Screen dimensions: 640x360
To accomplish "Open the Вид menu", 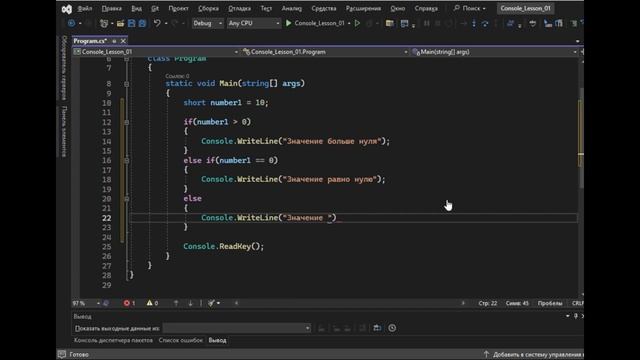I will point(136,8).
